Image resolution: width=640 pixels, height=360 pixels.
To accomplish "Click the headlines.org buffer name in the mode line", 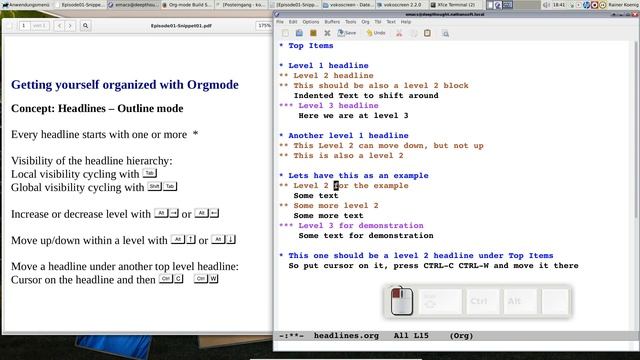I will tap(346, 336).
